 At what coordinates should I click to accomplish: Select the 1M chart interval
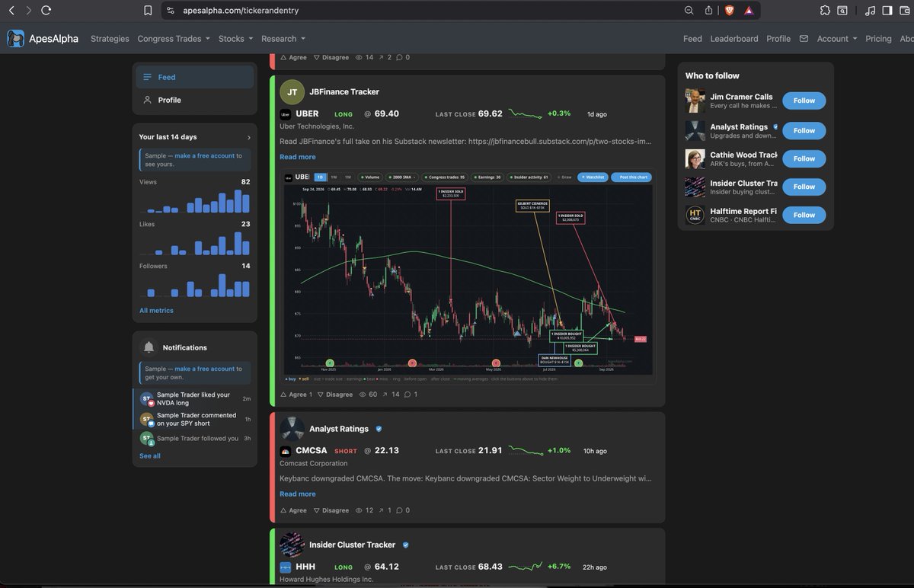coord(347,177)
